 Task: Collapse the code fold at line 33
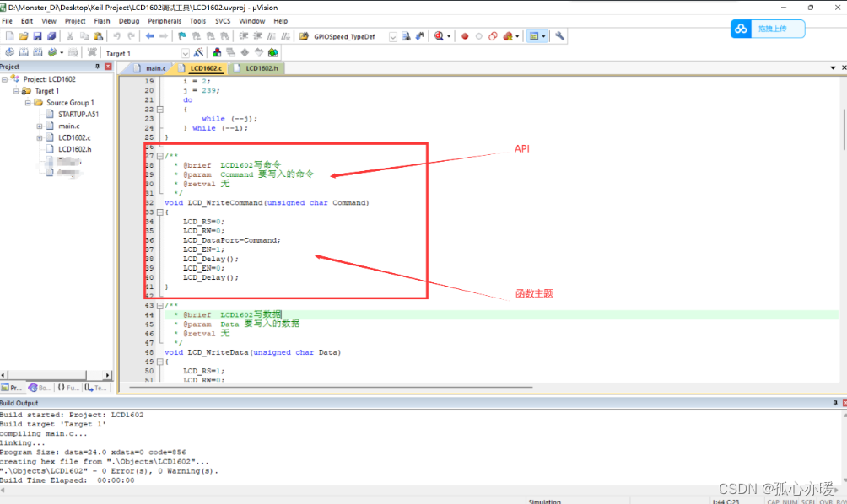[160, 212]
